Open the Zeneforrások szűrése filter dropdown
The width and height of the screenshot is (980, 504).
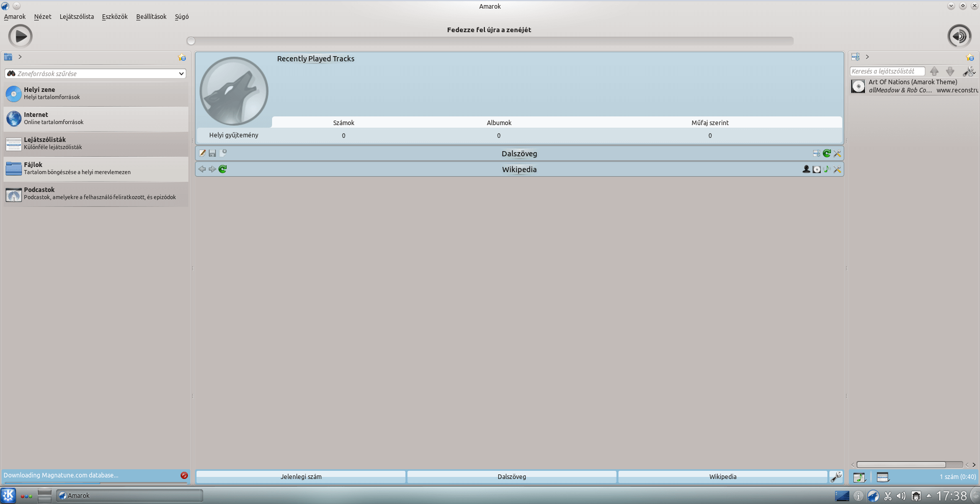pyautogui.click(x=181, y=74)
